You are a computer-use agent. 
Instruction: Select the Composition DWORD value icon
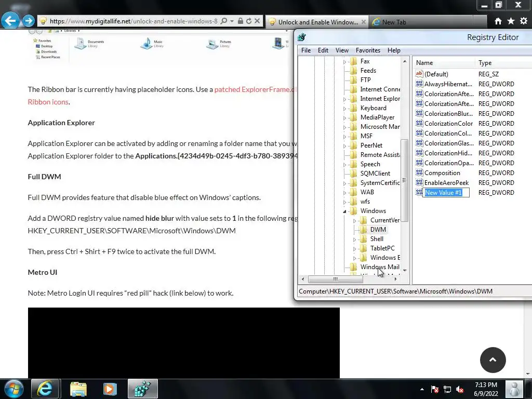(419, 172)
